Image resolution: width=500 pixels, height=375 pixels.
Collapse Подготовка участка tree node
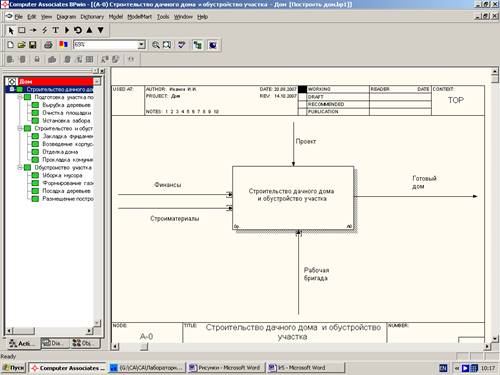point(20,97)
